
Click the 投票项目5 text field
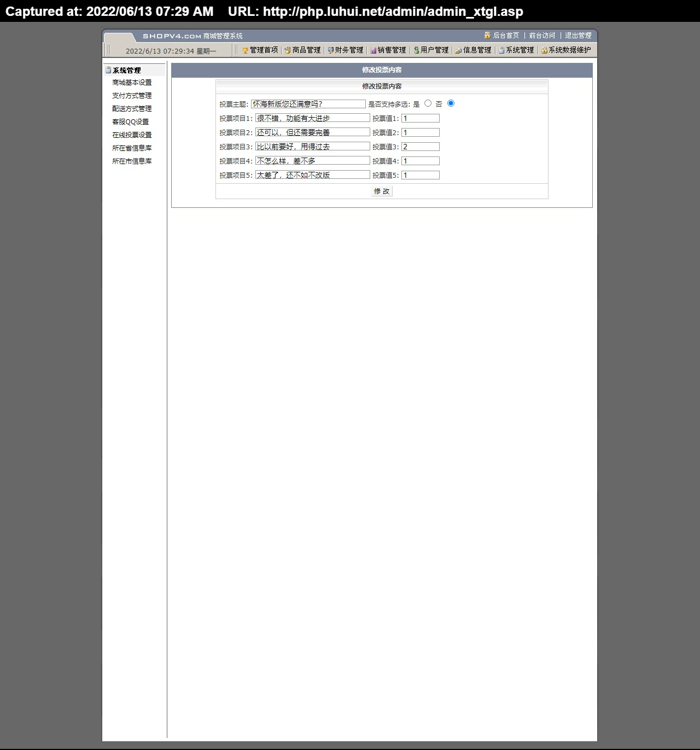(x=313, y=175)
